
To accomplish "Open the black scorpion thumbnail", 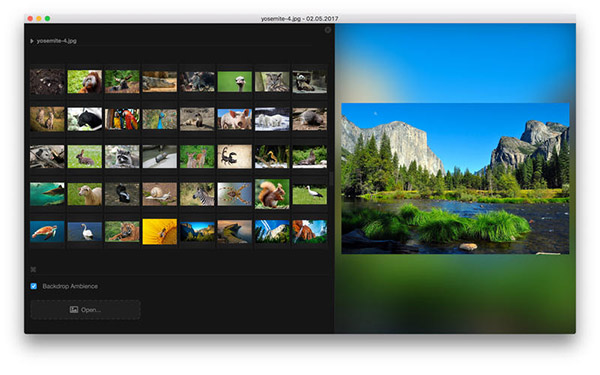I will coord(235,157).
